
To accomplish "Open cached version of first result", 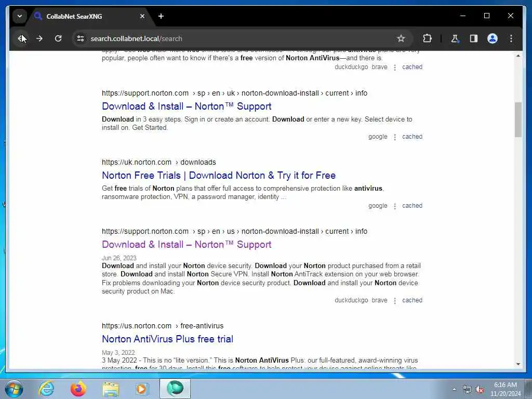I will 412,67.
